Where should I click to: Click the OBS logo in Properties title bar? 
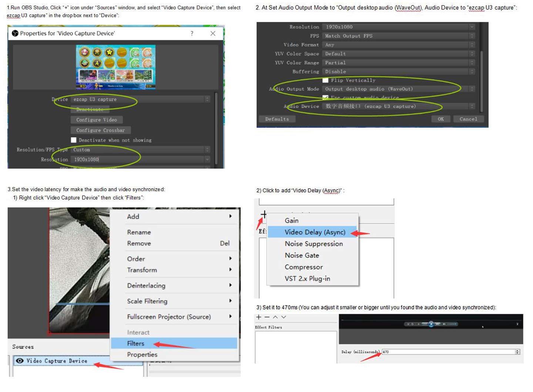(15, 33)
